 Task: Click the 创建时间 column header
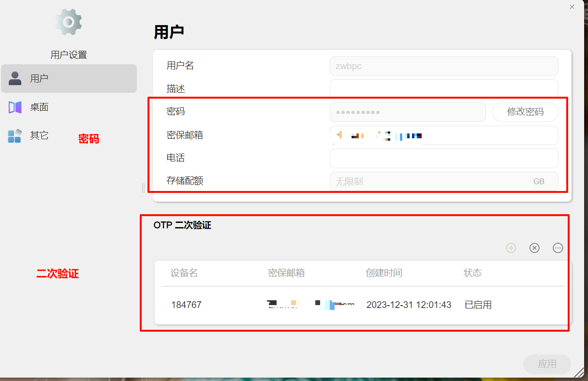point(384,273)
